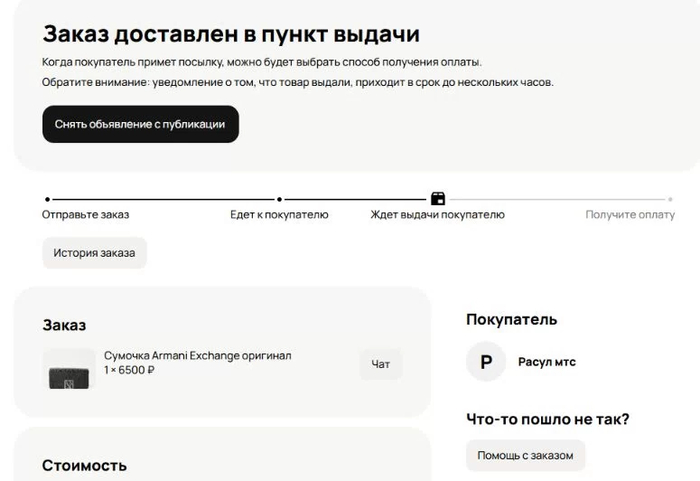Click the 'Что-то пошло не так?' heading

pos(547,419)
